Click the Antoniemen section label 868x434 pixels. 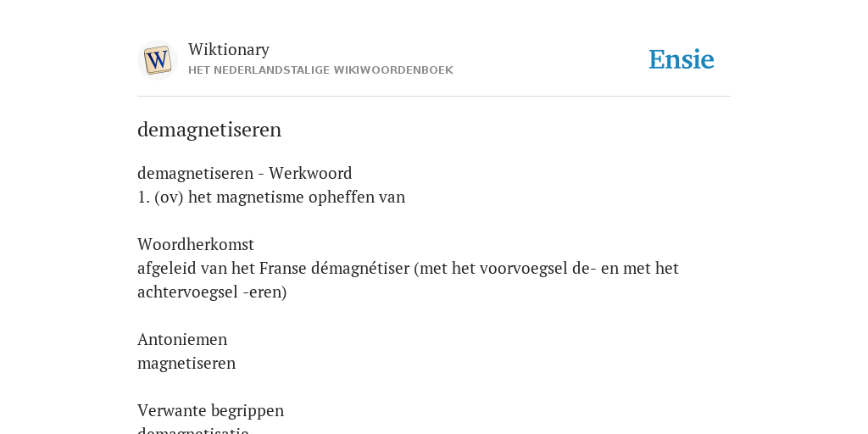pyautogui.click(x=182, y=339)
